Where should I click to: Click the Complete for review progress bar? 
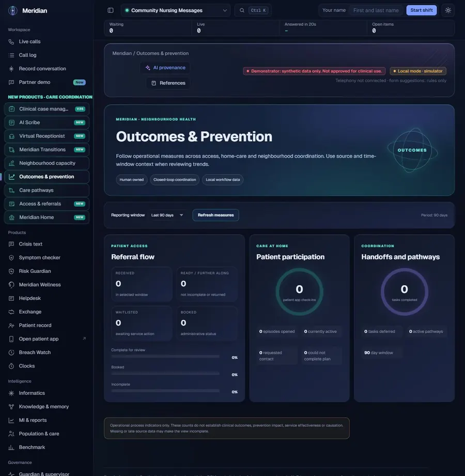click(x=165, y=357)
